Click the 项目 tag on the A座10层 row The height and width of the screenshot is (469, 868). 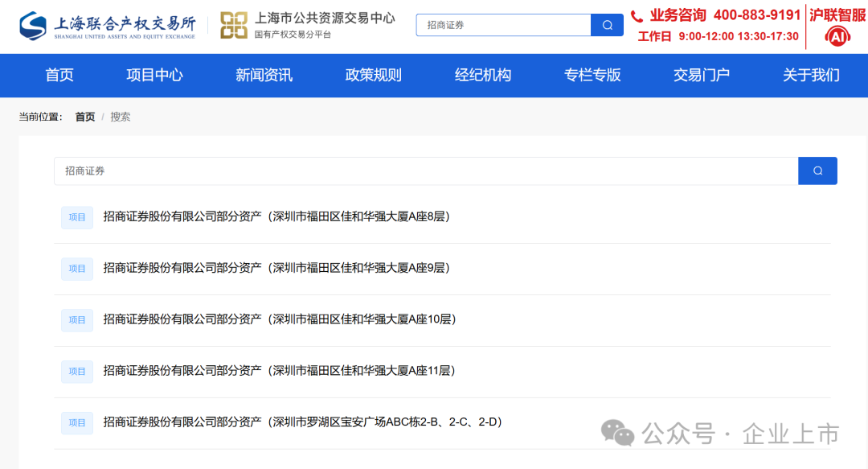77,320
